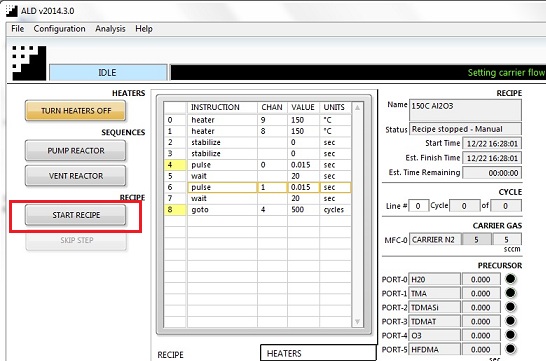This screenshot has height=361, width=546.
Task: Select row 4 pulse instruction
Action: (x=222, y=165)
